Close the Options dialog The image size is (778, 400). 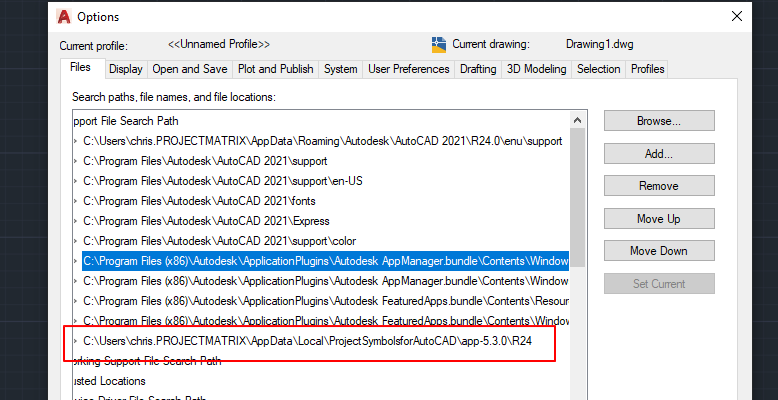737,16
